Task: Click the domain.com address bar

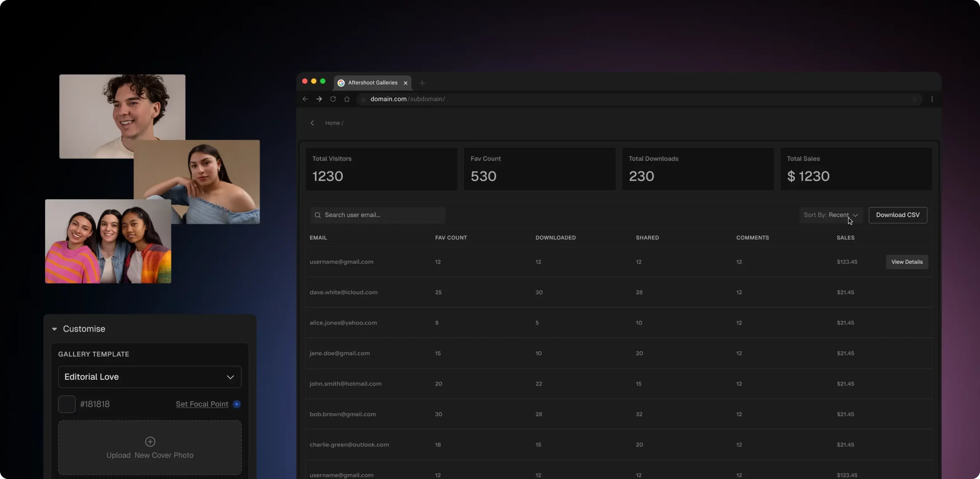Action: [639, 99]
